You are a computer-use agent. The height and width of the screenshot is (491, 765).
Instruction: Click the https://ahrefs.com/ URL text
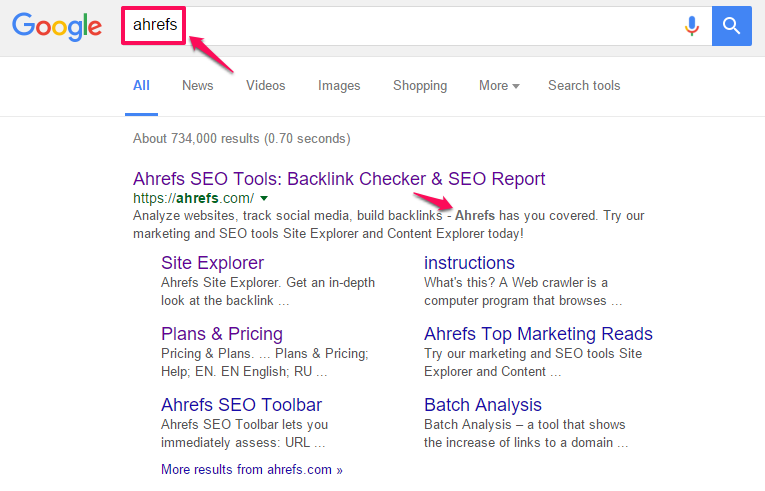click(193, 198)
